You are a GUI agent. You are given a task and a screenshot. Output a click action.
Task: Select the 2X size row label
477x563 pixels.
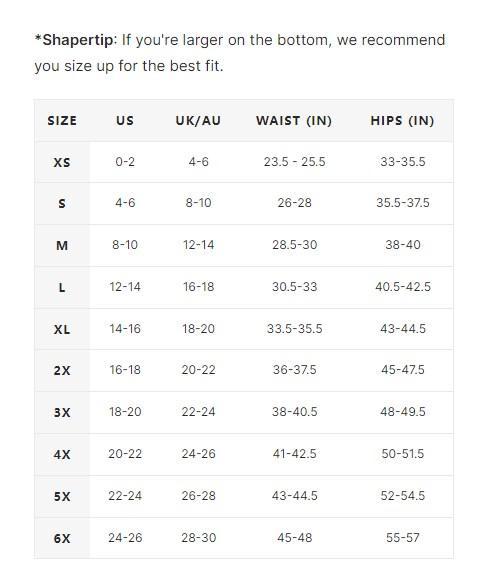tap(62, 370)
